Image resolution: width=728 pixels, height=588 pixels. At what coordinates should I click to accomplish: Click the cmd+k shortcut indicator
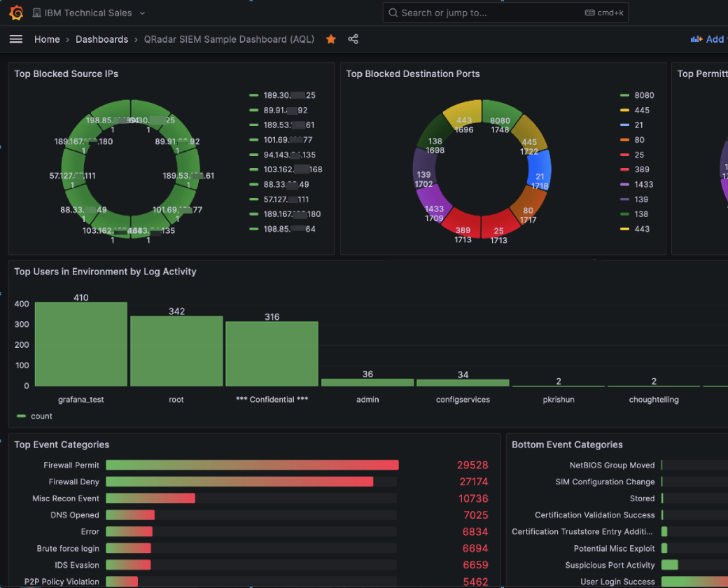tap(603, 12)
